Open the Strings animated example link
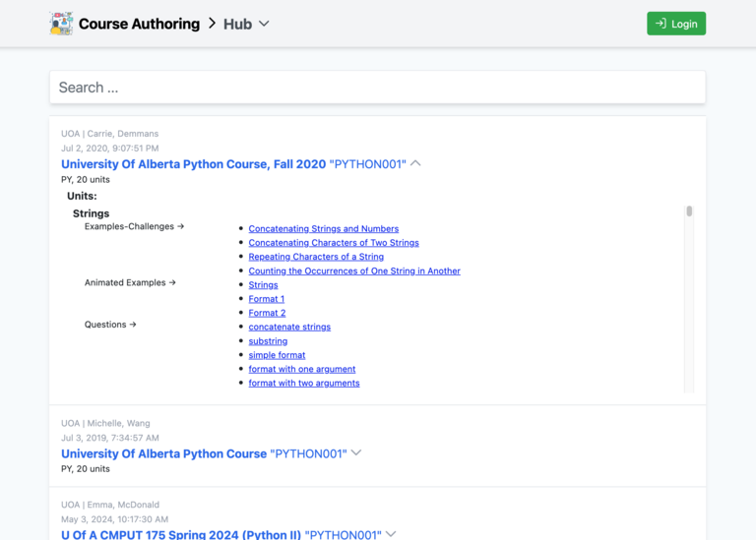The height and width of the screenshot is (540, 756). pos(263,284)
